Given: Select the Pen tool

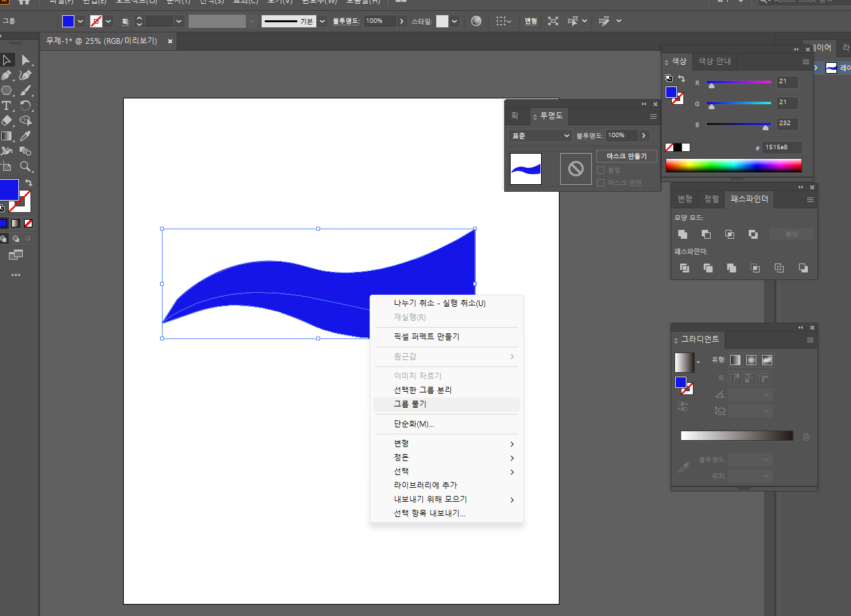Looking at the screenshot, I should (x=7, y=75).
